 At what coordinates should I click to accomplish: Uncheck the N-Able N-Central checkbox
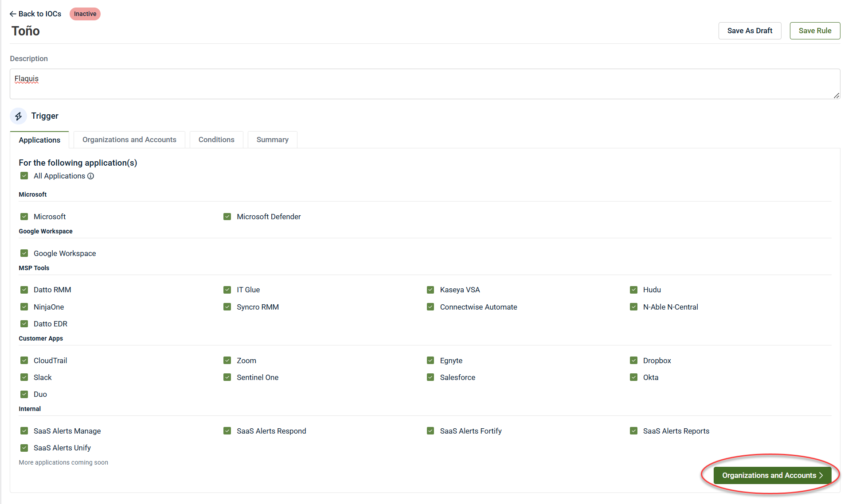[634, 307]
